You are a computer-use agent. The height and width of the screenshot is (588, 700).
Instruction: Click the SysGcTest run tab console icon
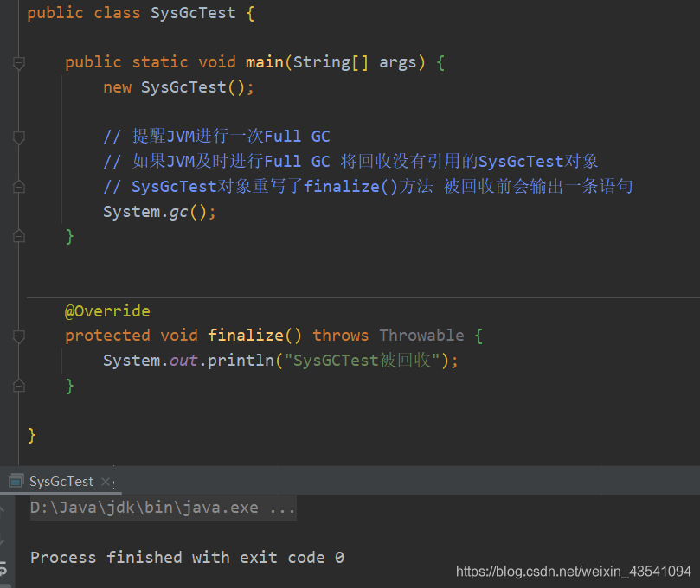(x=16, y=481)
